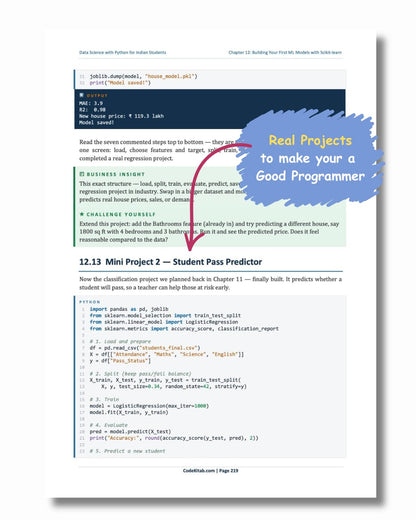Select the line X = df[["Attendance", "Maths", ...]]
Viewport: 416px width, 520px height.
[x=167, y=354]
